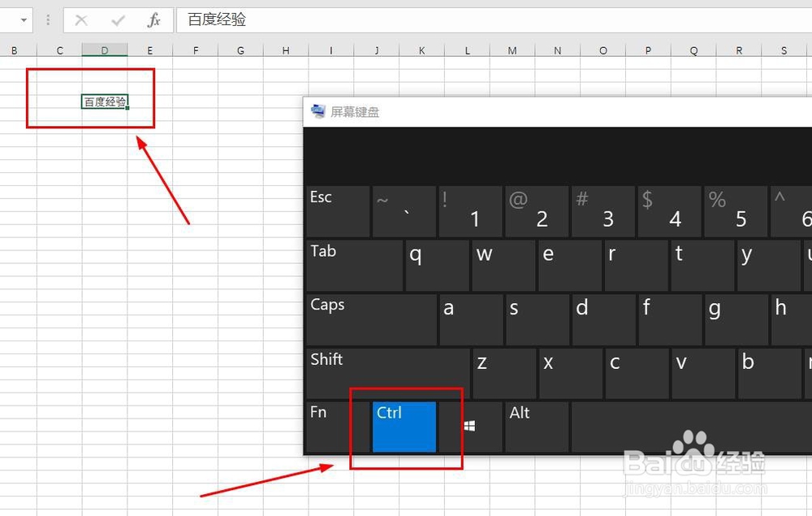Select column N header
Viewport: 812px width, 516px height.
pos(557,50)
